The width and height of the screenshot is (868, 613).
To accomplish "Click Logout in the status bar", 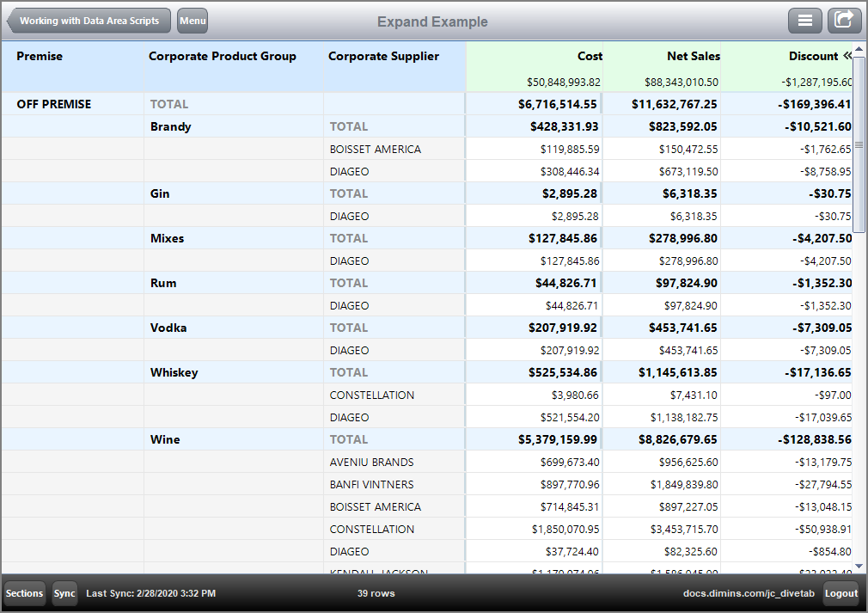I will tap(840, 593).
